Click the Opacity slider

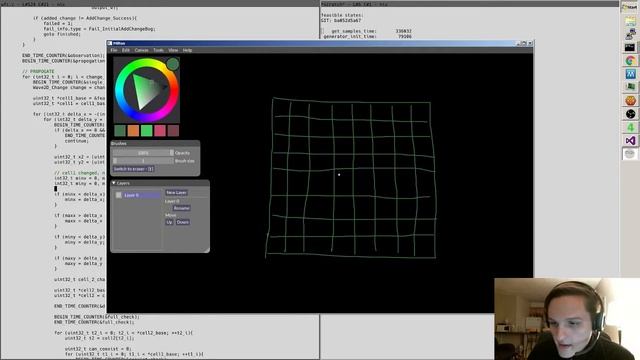[143, 153]
